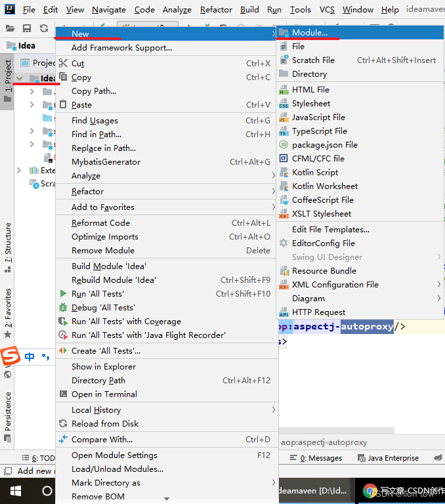Click the Cortana search circle

pyautogui.click(x=47, y=491)
